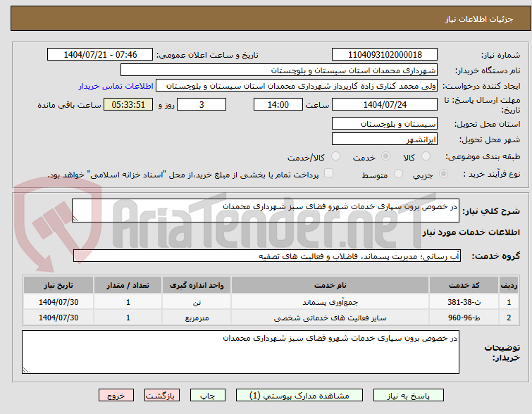Screen dimensions: 532x414
Task: Select the جزیی purchase type radio
Action: point(443,174)
